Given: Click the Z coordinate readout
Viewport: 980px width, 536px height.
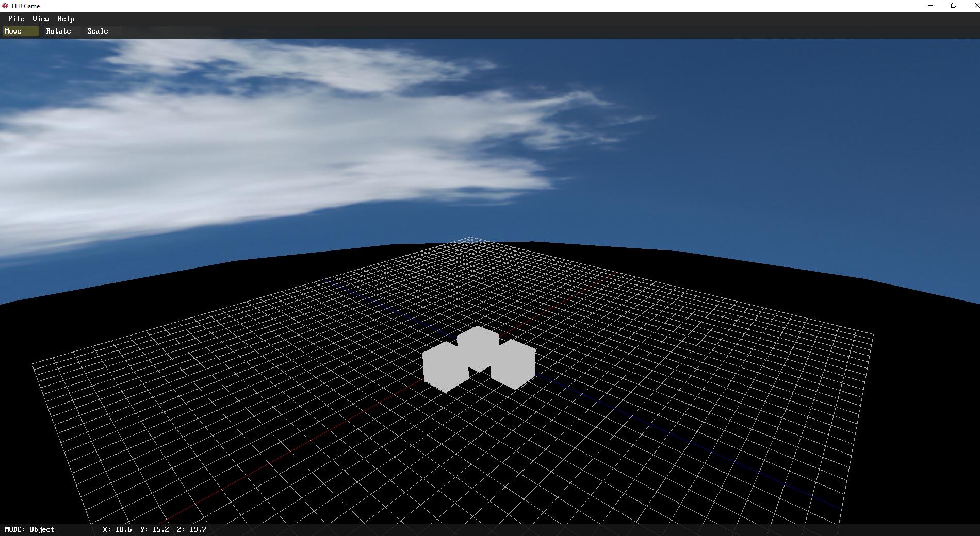Looking at the screenshot, I should [191, 529].
